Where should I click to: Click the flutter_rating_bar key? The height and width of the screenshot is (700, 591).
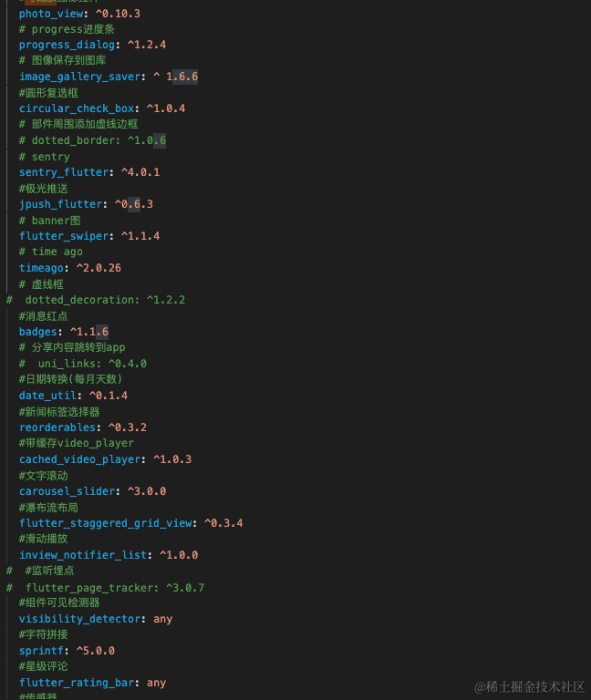pos(77,683)
